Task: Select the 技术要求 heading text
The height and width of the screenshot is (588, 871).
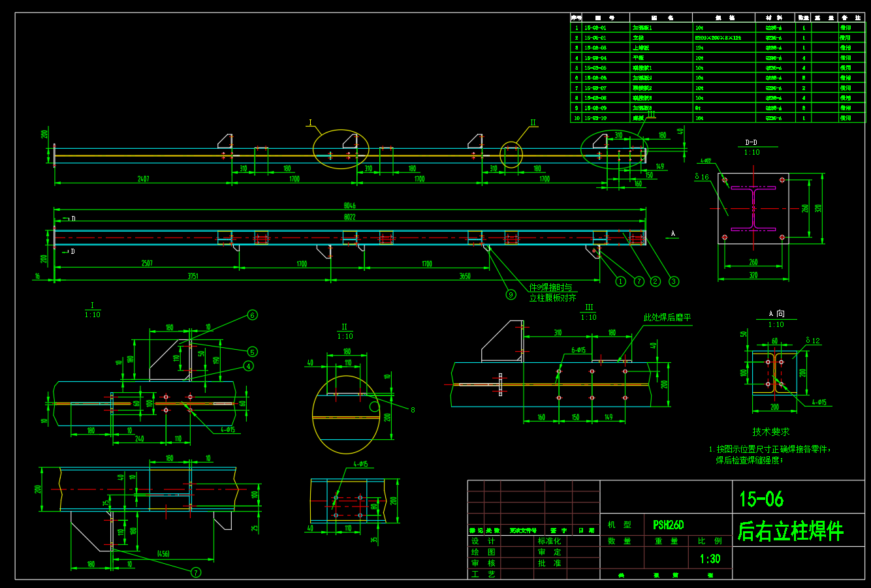Action: point(770,431)
